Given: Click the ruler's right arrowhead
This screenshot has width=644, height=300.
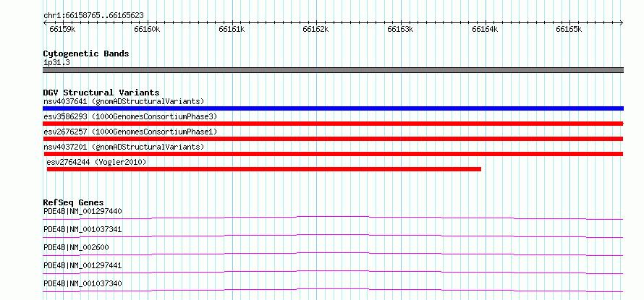Looking at the screenshot, I should coord(622,22).
